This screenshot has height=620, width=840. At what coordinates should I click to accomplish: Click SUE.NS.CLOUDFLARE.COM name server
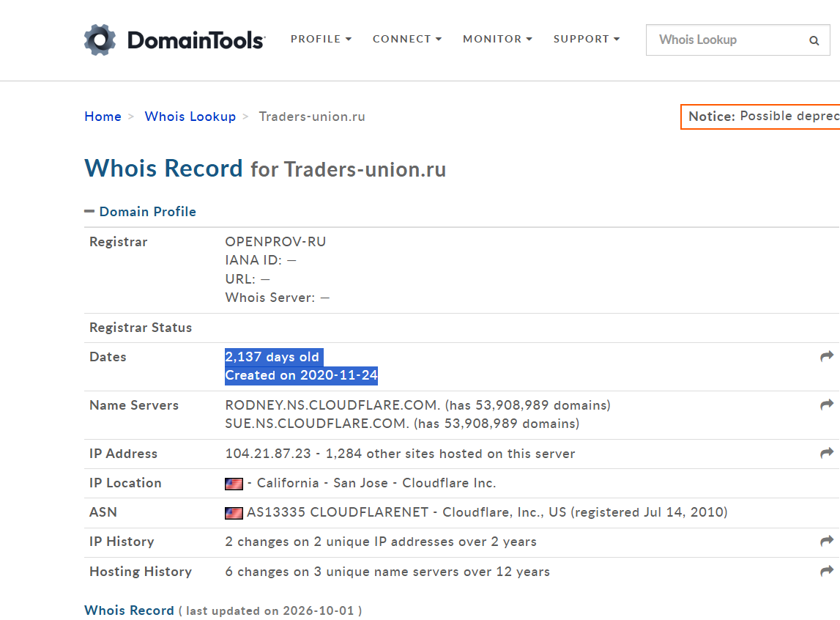(317, 424)
